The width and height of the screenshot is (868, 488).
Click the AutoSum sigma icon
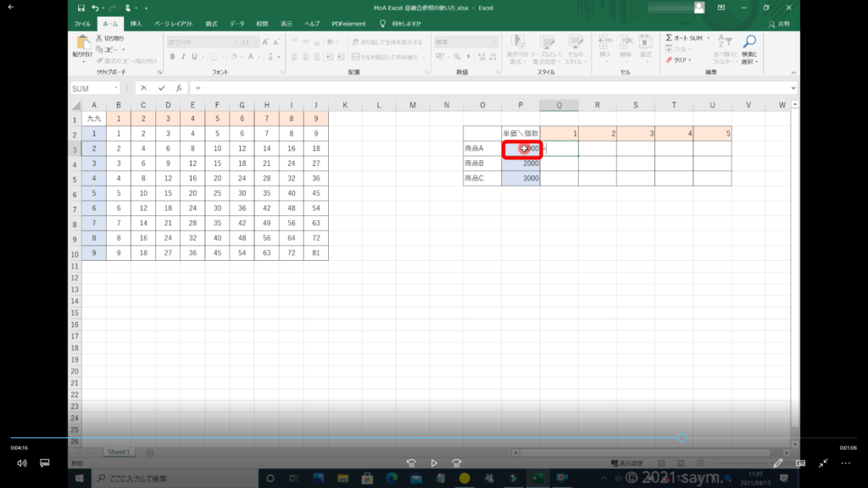(x=670, y=38)
